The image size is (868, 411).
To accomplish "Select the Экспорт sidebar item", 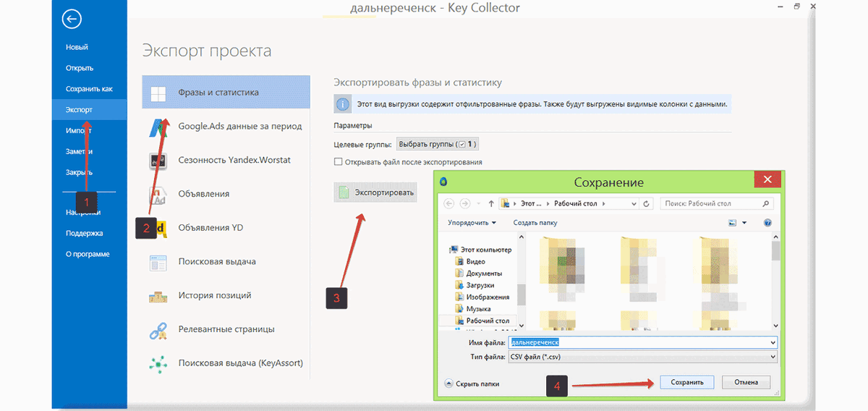I will [x=89, y=110].
